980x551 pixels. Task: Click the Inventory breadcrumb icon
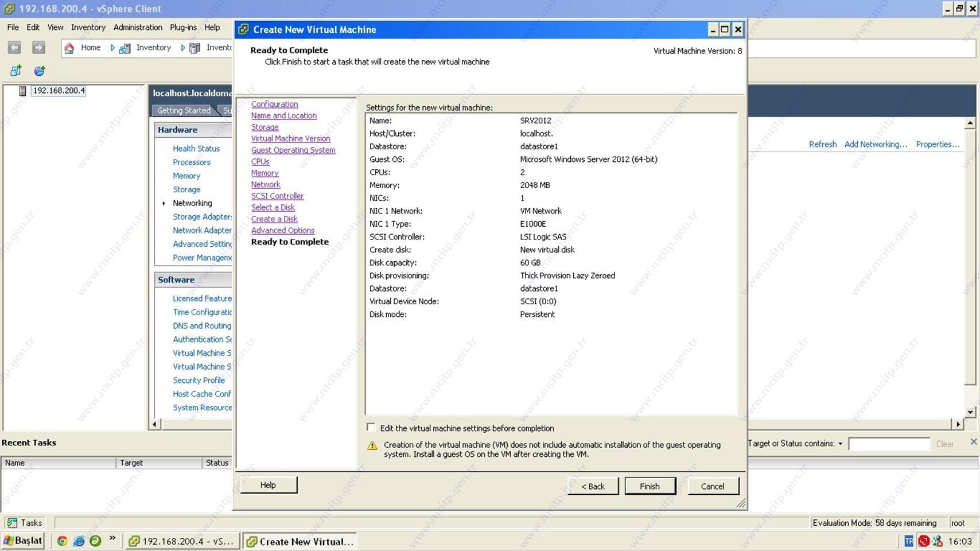click(x=125, y=48)
